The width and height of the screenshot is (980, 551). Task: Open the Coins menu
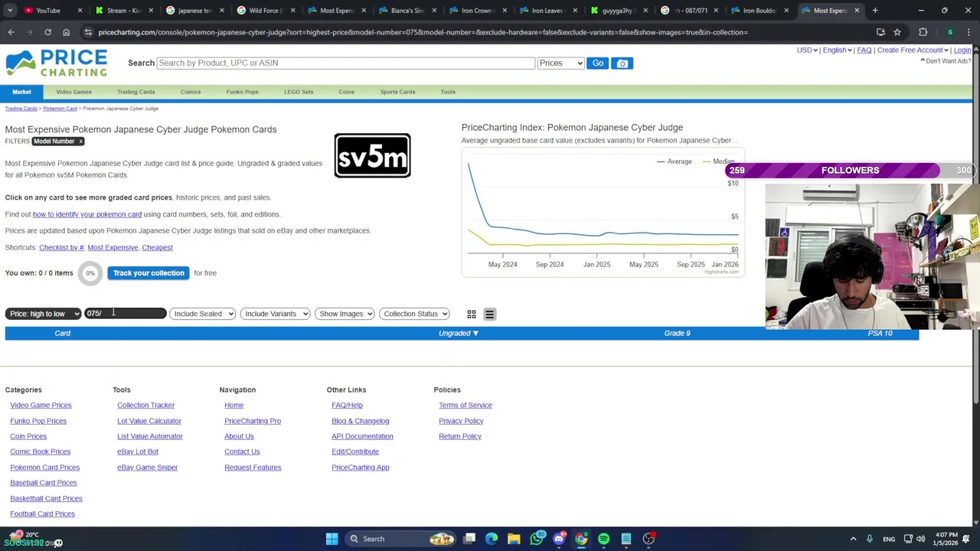[x=346, y=92]
